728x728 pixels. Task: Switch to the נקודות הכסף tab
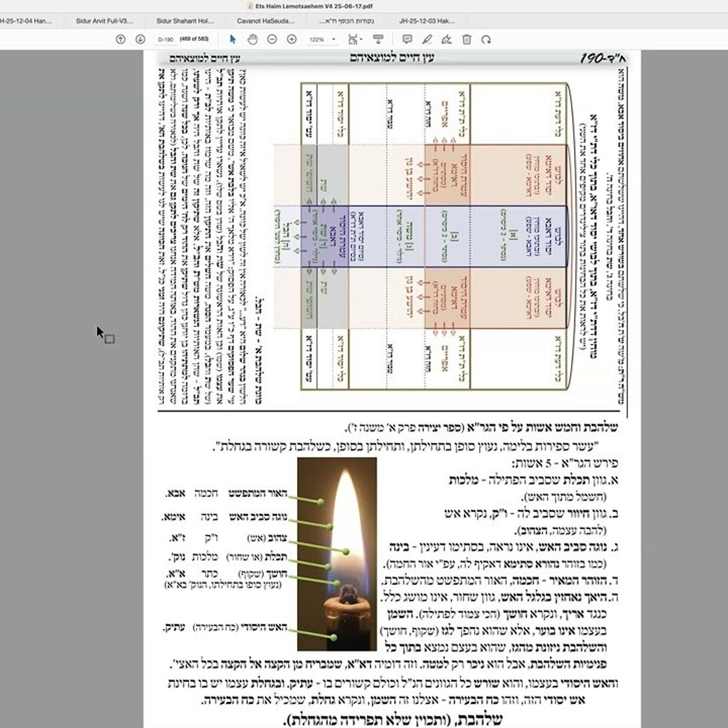[x=347, y=21]
